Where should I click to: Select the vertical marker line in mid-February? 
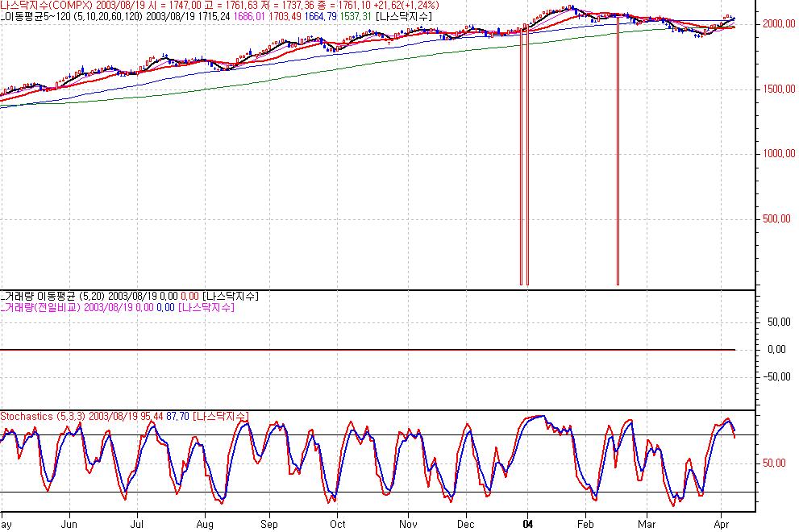tap(618, 161)
